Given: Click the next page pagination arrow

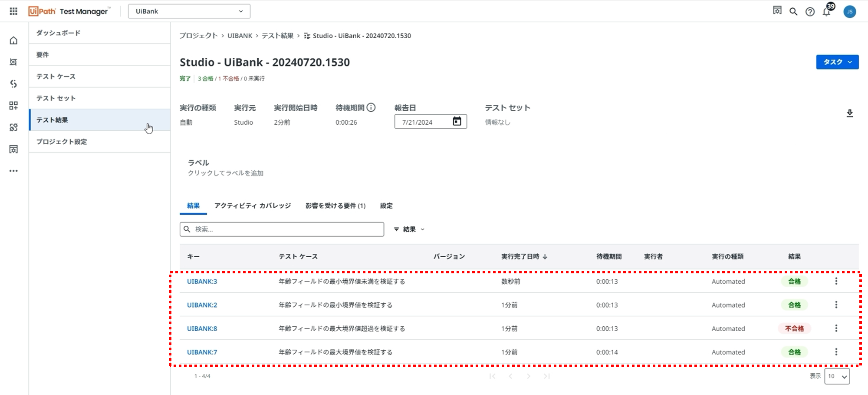Looking at the screenshot, I should tap(529, 376).
